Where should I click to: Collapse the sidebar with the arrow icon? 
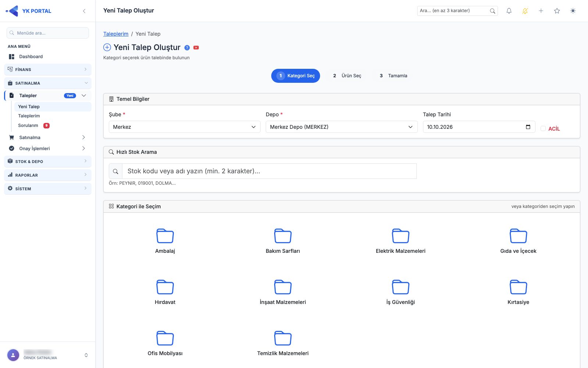[x=84, y=11]
